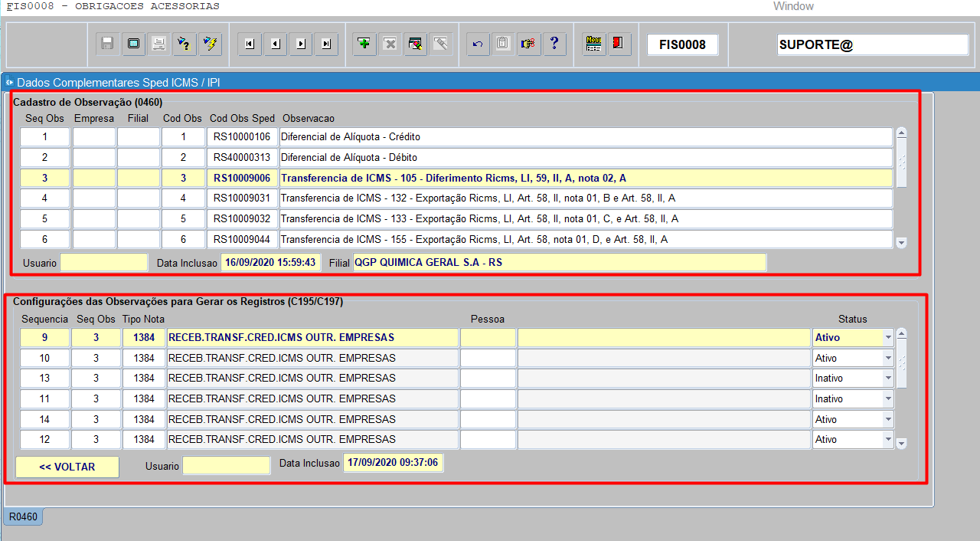Go to next record arrow icon

tap(301, 44)
